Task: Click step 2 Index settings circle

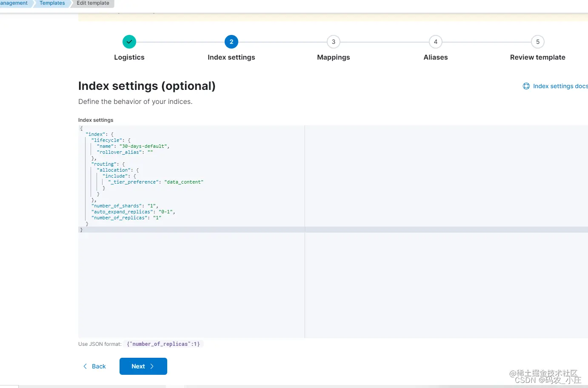Action: (231, 42)
